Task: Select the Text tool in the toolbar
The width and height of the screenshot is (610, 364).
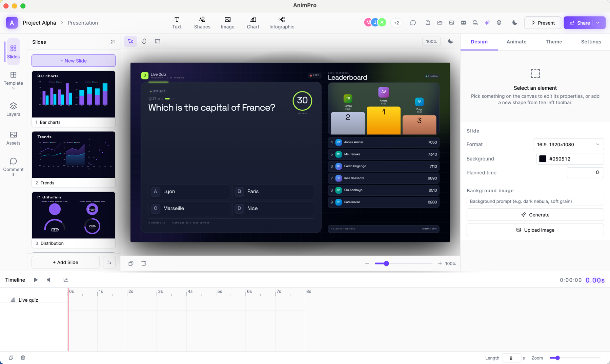Action: click(x=177, y=23)
